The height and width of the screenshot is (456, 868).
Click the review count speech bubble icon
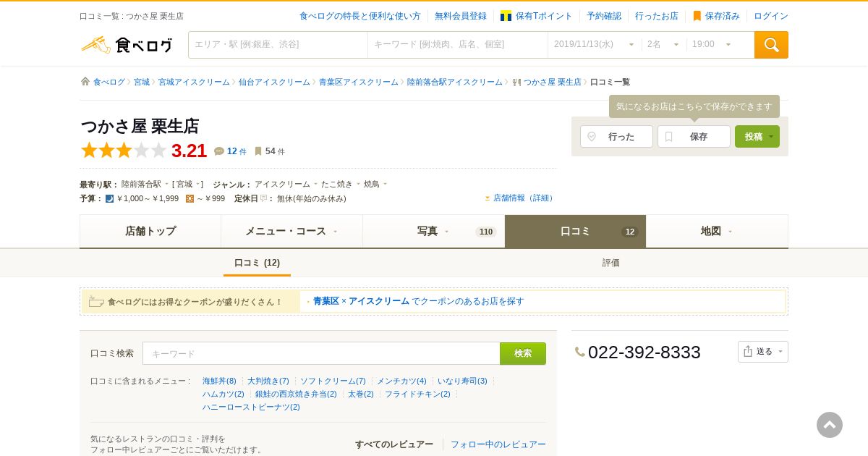[219, 151]
